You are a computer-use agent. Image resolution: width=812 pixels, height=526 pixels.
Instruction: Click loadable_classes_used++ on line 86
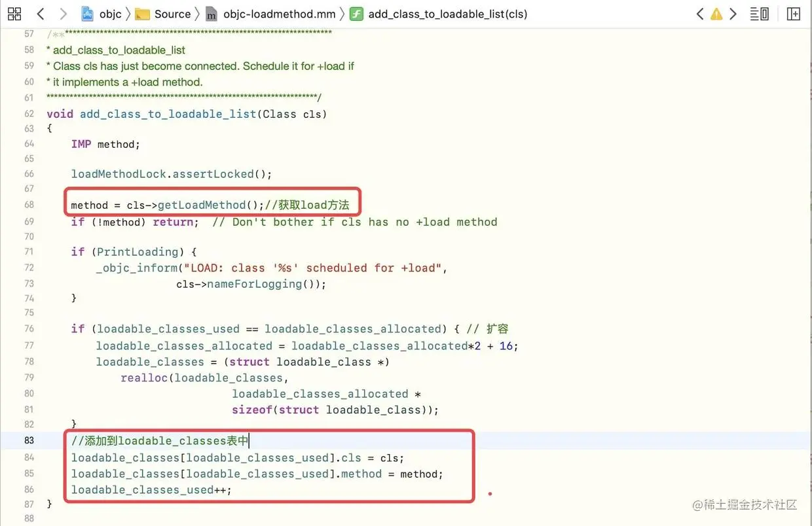[151, 490]
